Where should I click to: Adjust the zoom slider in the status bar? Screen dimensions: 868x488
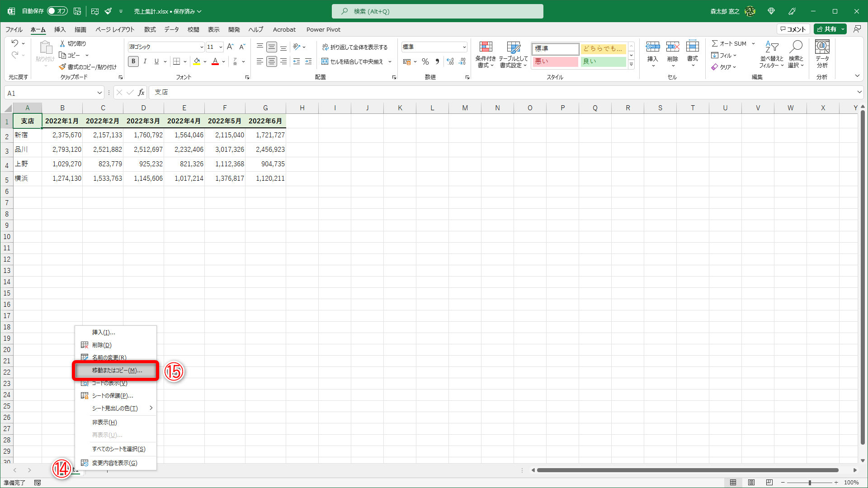tap(810, 483)
